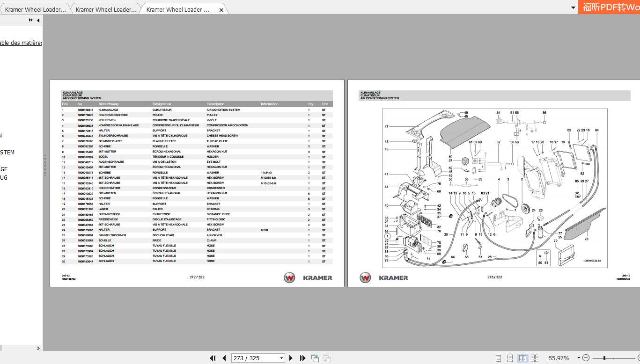Click the bookmark panel scroll right arrow
The width and height of the screenshot is (640, 364).
click(x=38, y=348)
